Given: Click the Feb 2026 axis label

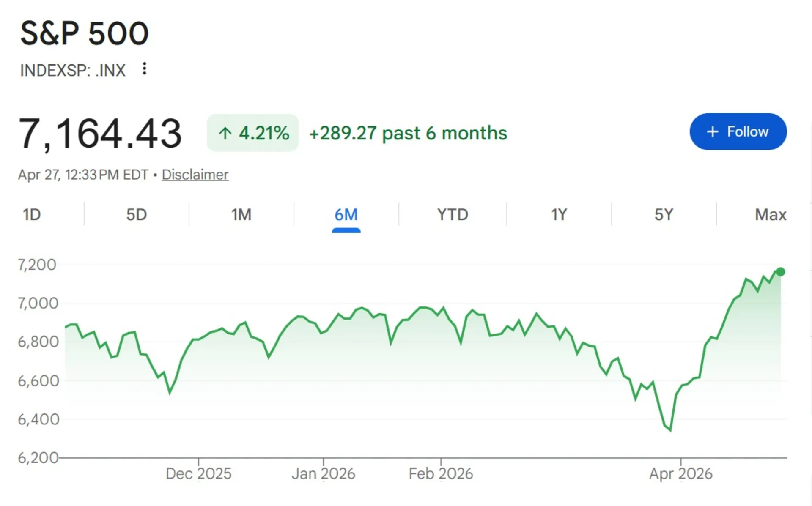Looking at the screenshot, I should (x=441, y=474).
